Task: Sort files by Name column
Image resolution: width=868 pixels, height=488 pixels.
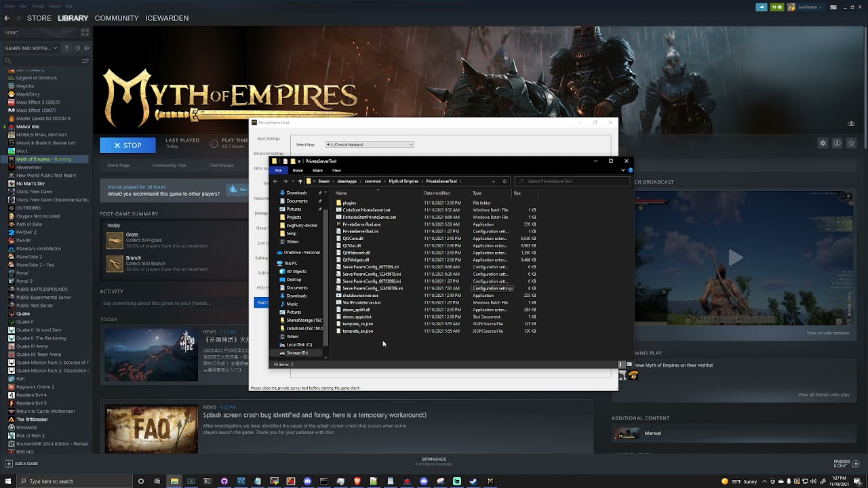Action: click(341, 193)
